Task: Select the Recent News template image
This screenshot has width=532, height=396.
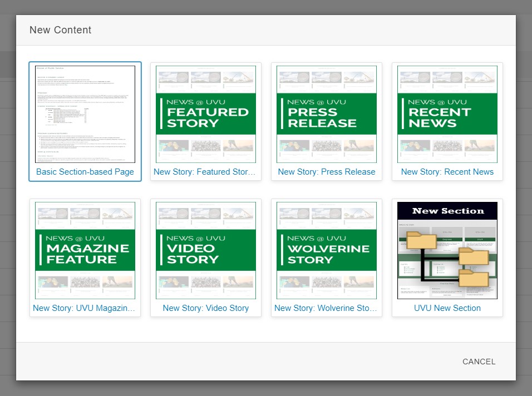Action: pos(447,114)
